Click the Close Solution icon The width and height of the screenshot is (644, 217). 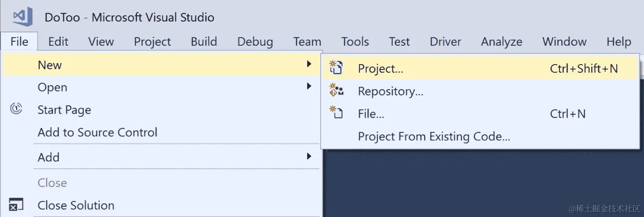tap(16, 205)
